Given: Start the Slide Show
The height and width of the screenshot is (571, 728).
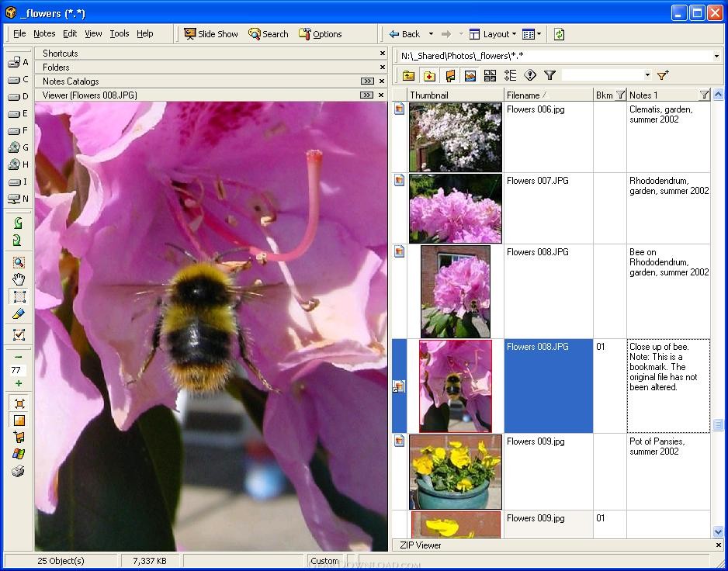Looking at the screenshot, I should tap(211, 34).
